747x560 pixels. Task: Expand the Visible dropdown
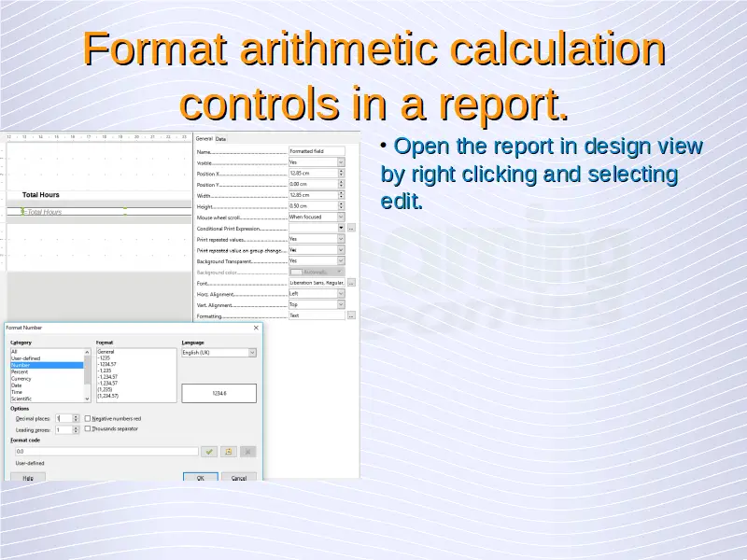(x=341, y=162)
